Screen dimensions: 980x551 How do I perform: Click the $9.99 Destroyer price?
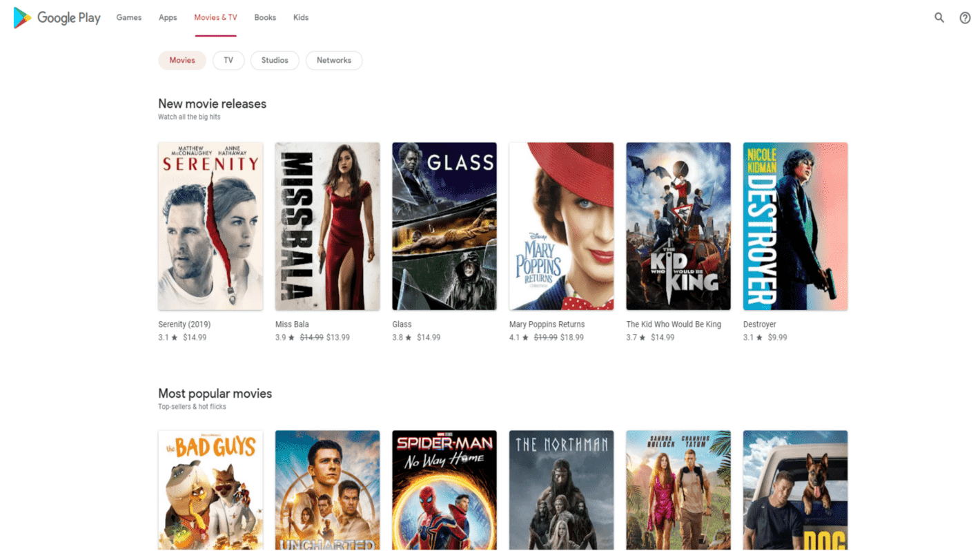coord(778,338)
